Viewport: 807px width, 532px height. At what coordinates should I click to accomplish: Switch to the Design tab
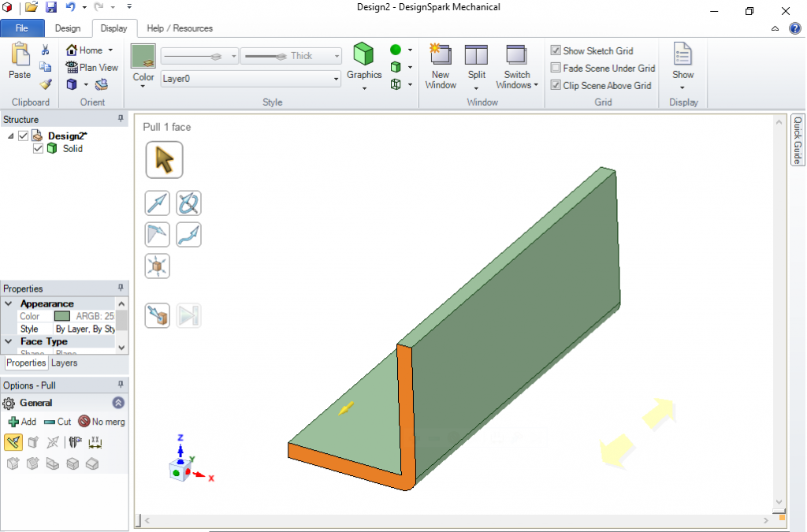point(68,28)
